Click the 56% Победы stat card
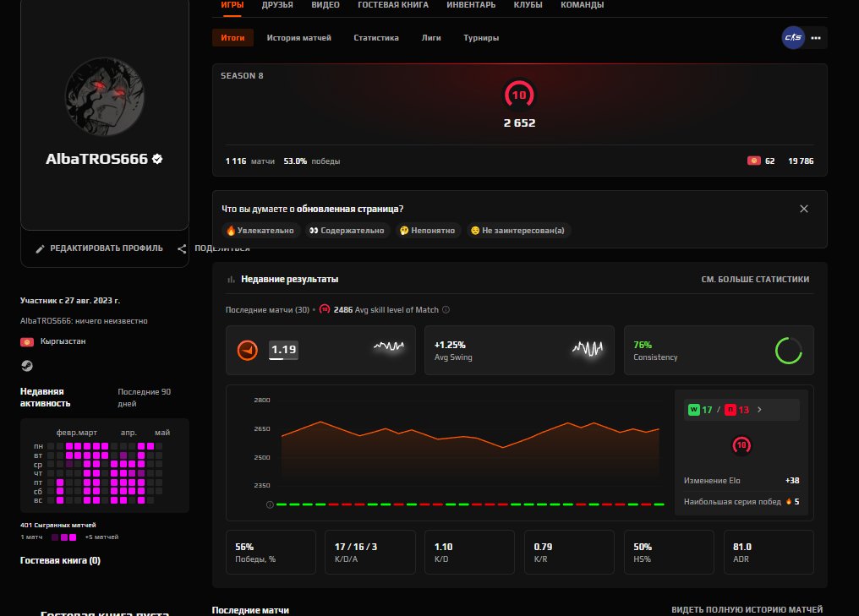The width and height of the screenshot is (859, 616). coord(271,552)
